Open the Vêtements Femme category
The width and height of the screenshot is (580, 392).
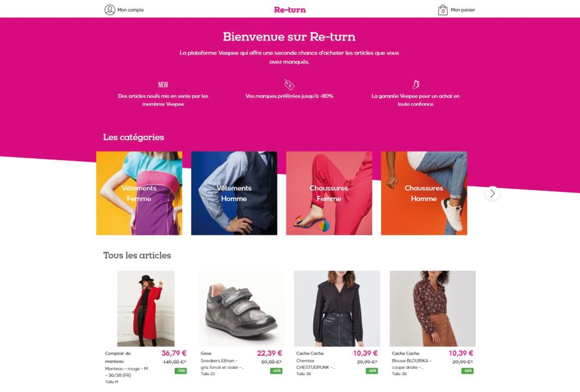pyautogui.click(x=139, y=193)
